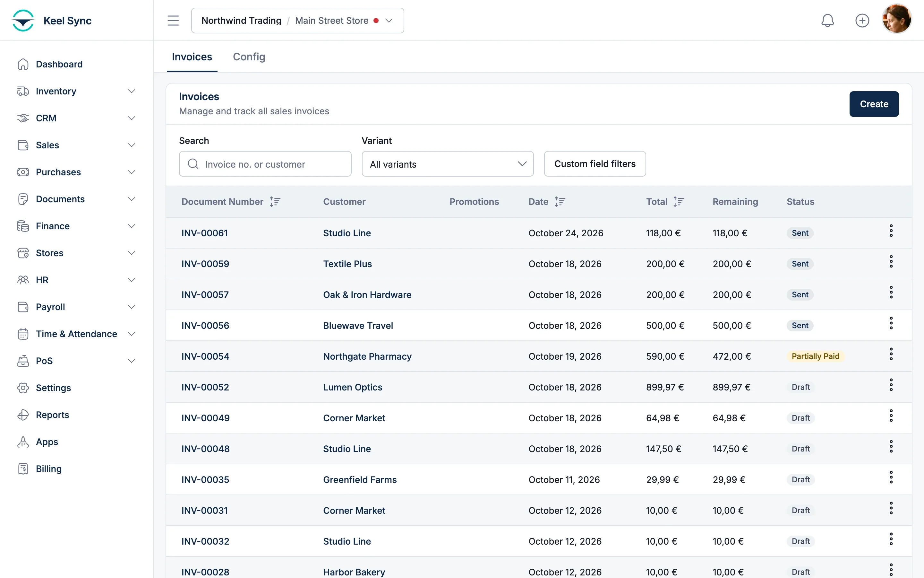Click the plus circle quick-add icon
The image size is (924, 578).
pos(862,21)
